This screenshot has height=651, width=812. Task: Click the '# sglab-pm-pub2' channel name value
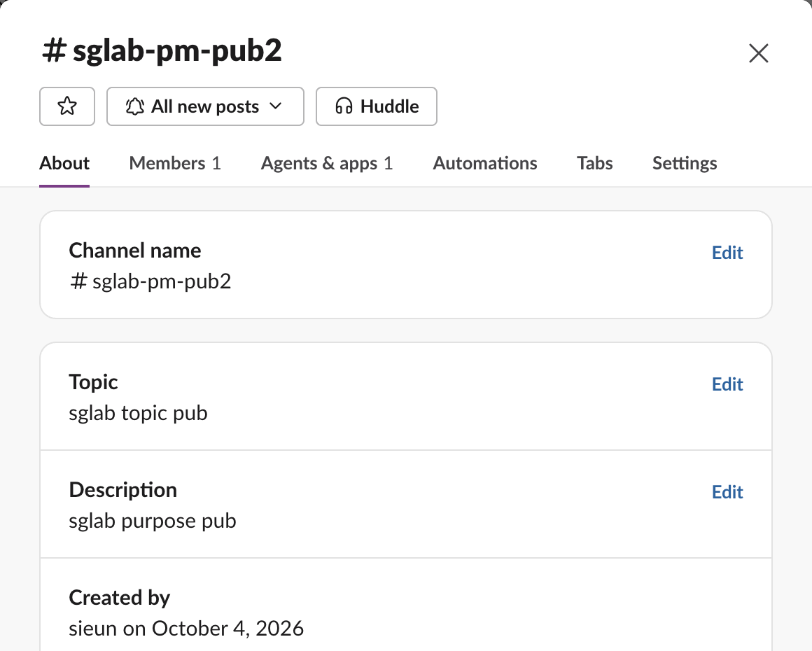pyautogui.click(x=150, y=281)
